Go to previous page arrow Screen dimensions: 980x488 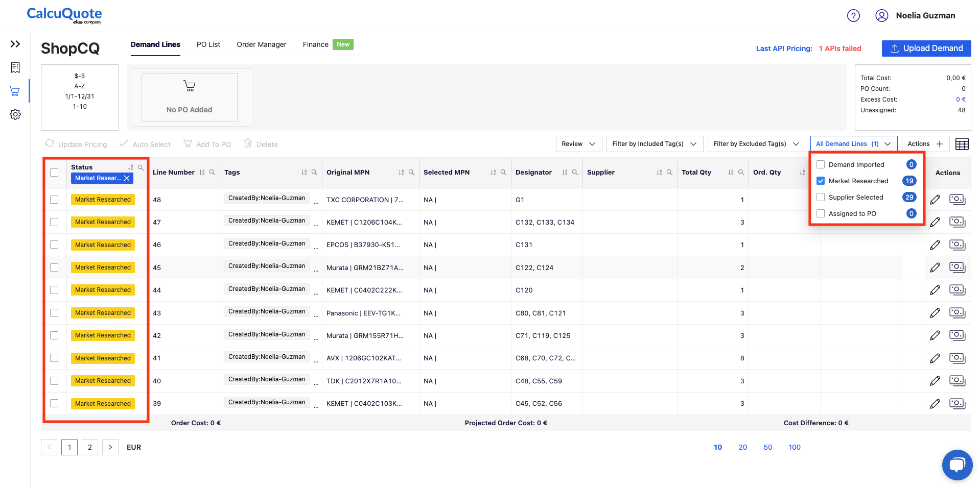[x=49, y=447]
